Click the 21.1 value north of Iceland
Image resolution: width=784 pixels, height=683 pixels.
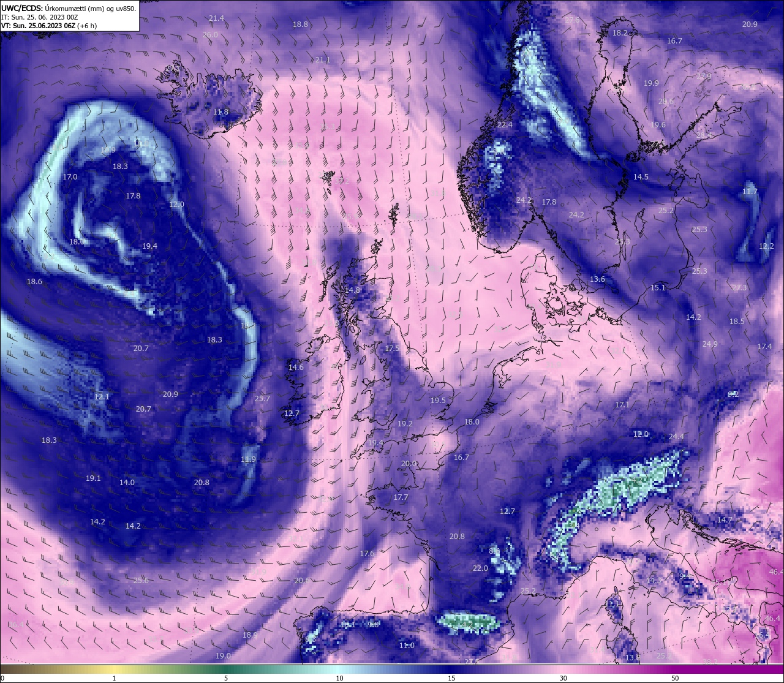(323, 59)
